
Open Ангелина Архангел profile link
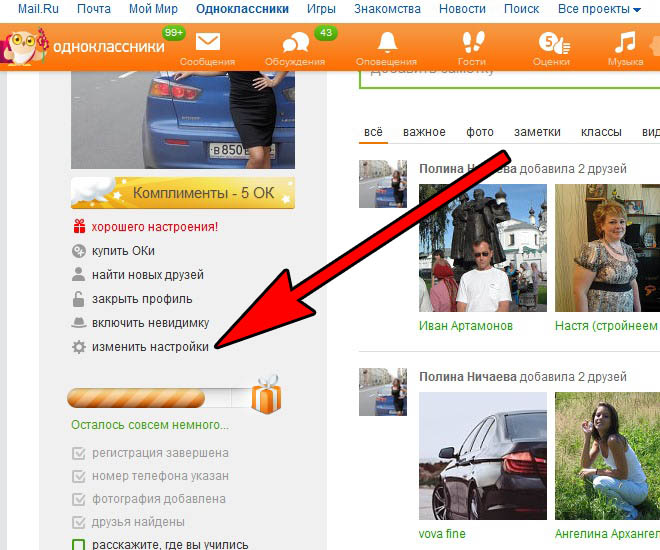pos(607,534)
